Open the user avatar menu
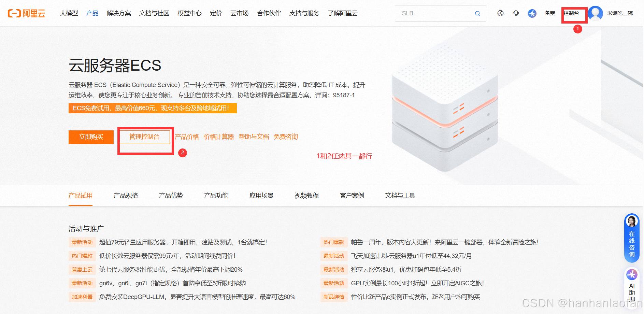Image resolution: width=644 pixels, height=314 pixels. click(x=595, y=13)
